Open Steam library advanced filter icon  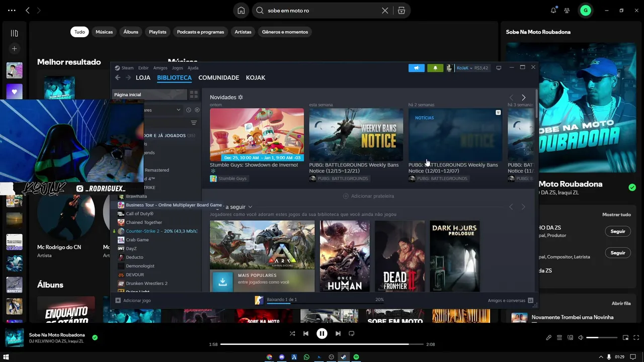tap(194, 123)
